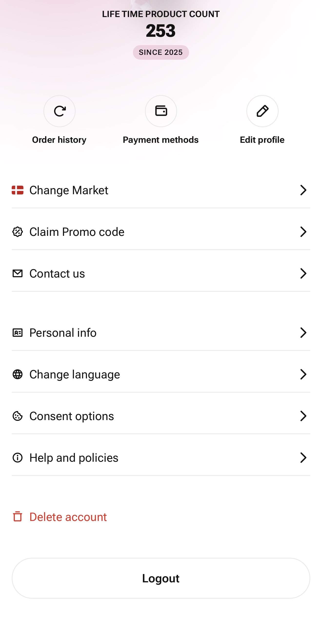
Task: Select the Contact us menu entry
Action: [x=57, y=273]
